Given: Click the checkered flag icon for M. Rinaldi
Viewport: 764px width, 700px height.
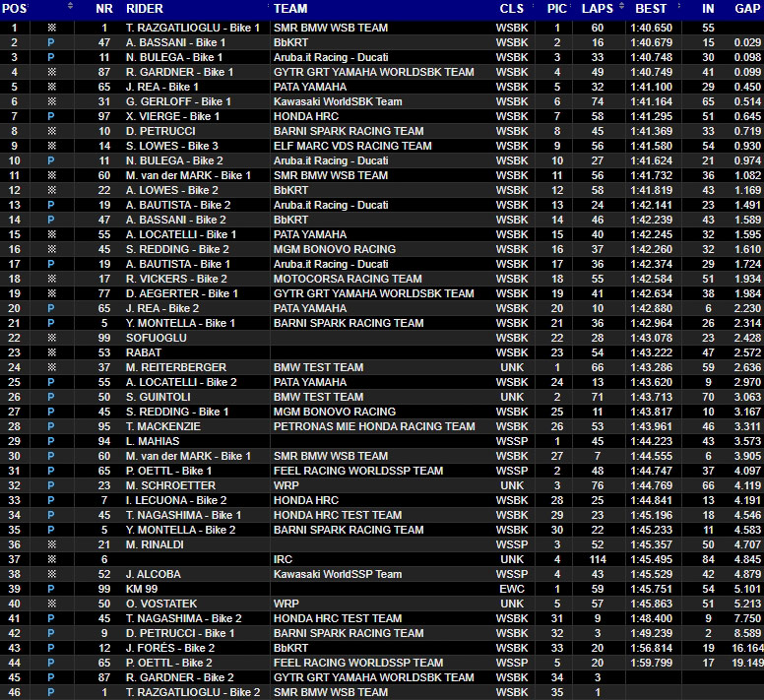Looking at the screenshot, I should 50,544.
